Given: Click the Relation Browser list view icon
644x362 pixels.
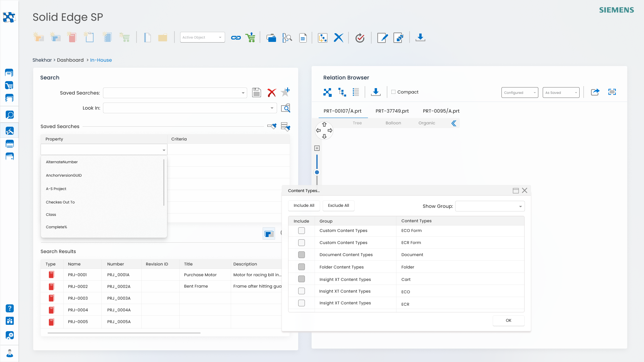Looking at the screenshot, I should pos(356,92).
